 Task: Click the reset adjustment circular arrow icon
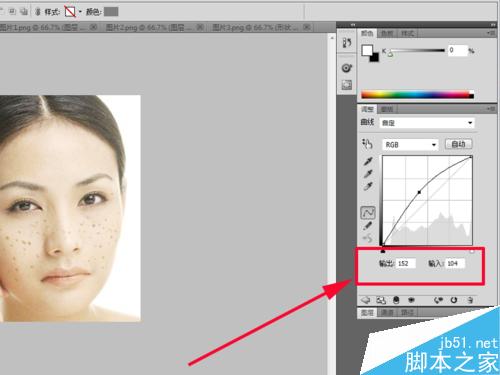(454, 300)
